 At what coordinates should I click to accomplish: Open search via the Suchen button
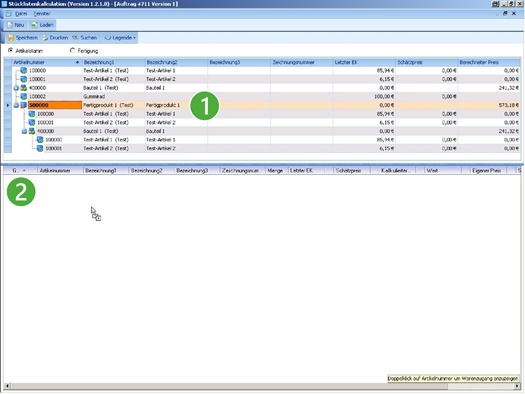[x=85, y=37]
